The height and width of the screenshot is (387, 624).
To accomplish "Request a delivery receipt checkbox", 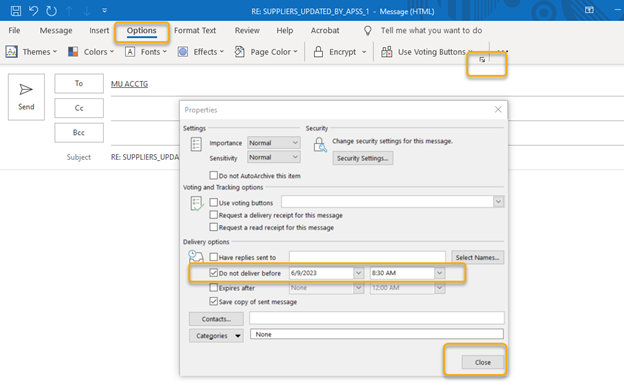I will [x=214, y=215].
